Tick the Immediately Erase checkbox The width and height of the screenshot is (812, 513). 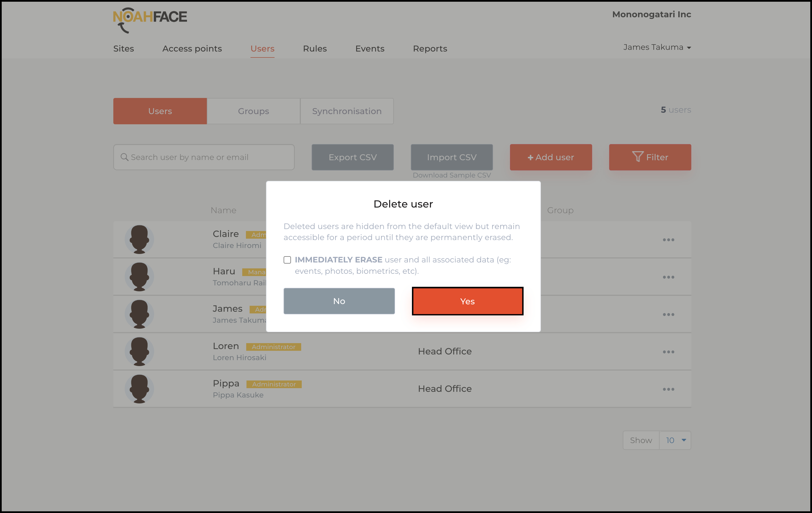[287, 260]
